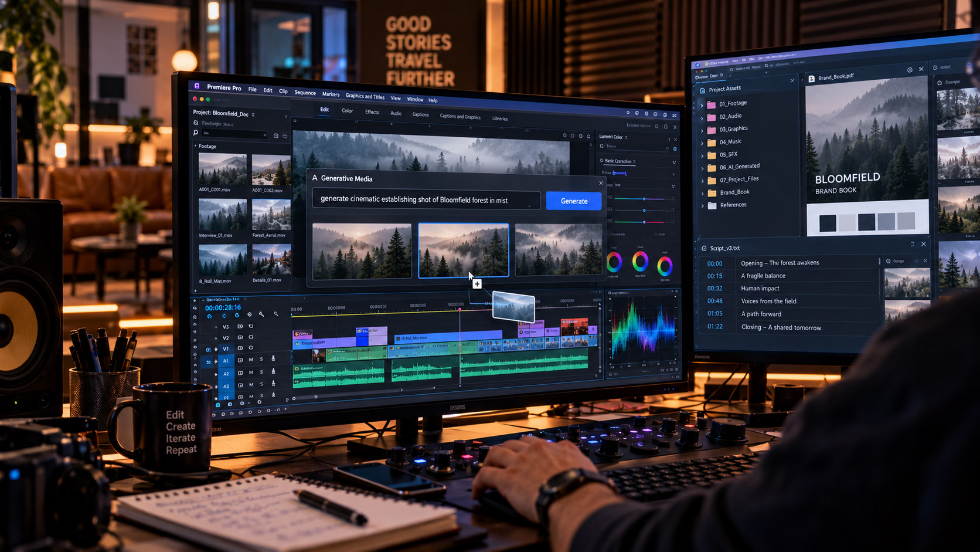Screen dimensions: 980x552
Task: Click the folder icon for 06_AI_Generated
Action: click(712, 168)
